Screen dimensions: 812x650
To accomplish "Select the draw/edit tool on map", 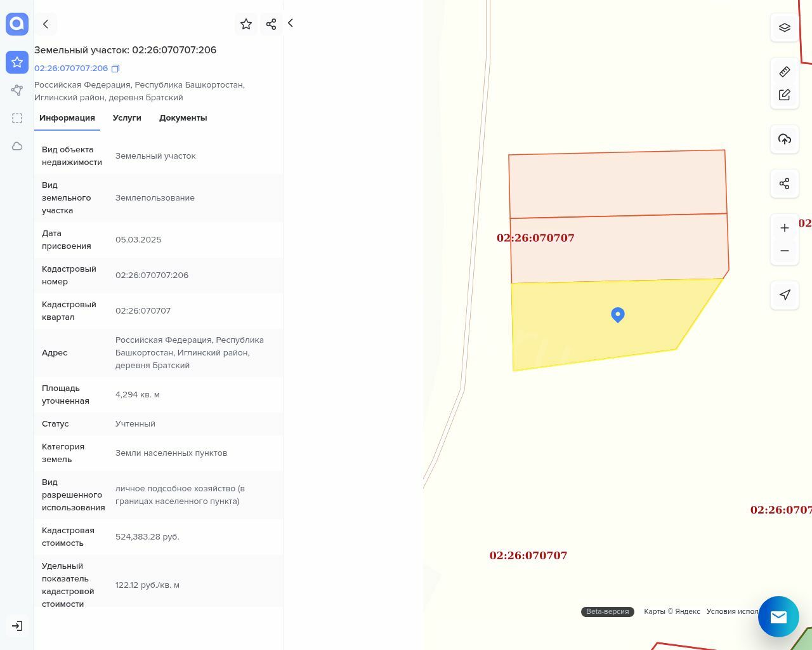I will coord(785,95).
